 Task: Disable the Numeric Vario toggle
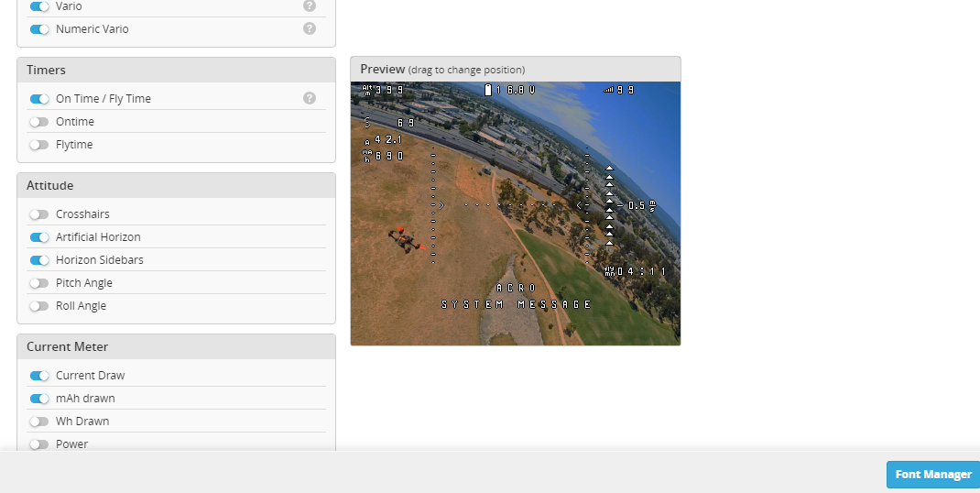coord(39,28)
